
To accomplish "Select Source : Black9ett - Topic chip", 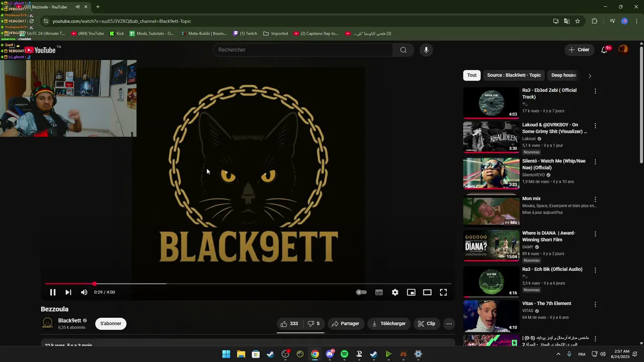I will (x=514, y=75).
